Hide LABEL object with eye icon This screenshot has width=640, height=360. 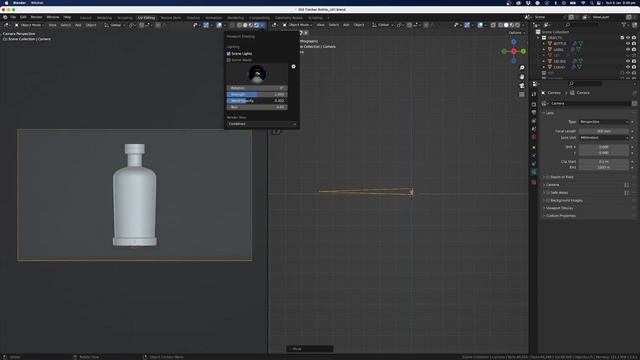click(628, 49)
